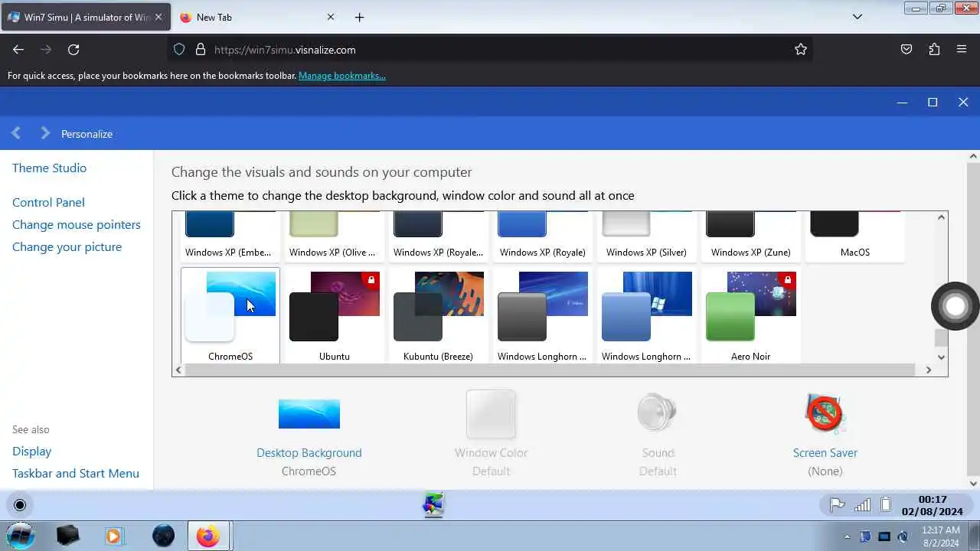Click action center flag in simulator tray
The height and width of the screenshot is (551, 980).
click(838, 505)
